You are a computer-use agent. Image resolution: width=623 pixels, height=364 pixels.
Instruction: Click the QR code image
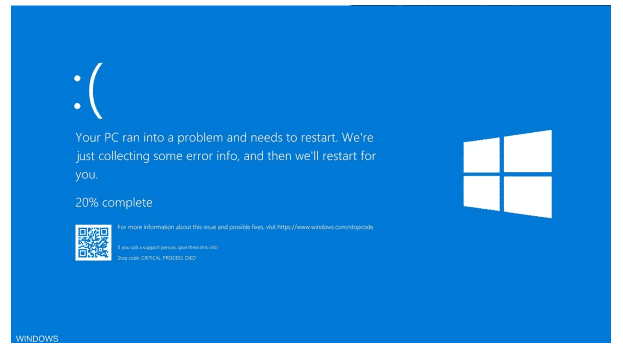pyautogui.click(x=93, y=242)
